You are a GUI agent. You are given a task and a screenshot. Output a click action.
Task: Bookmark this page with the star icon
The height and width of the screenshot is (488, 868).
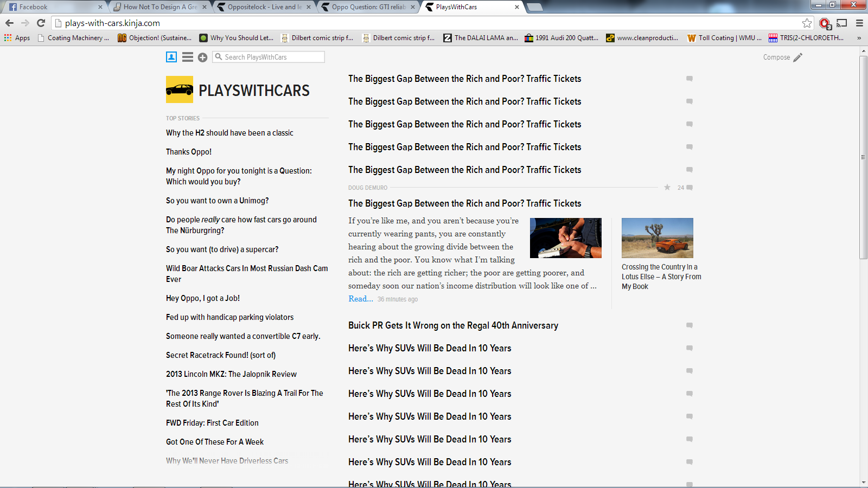pyautogui.click(x=807, y=23)
